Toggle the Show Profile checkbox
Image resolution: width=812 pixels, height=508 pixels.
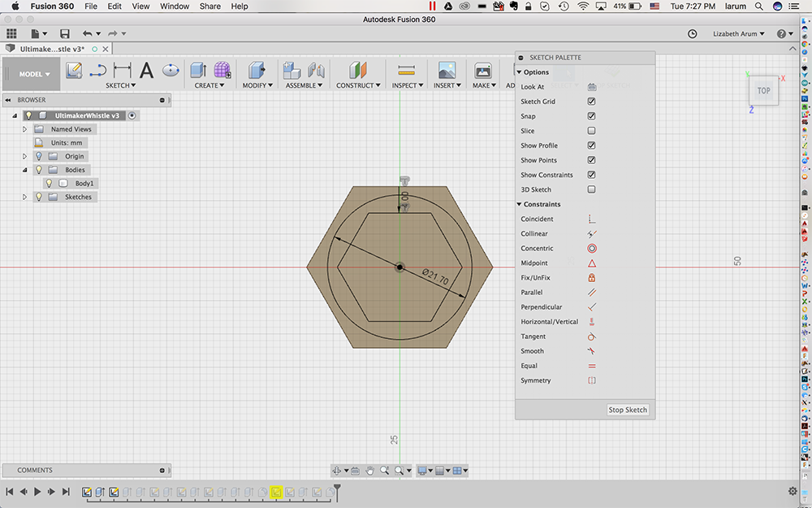pos(591,145)
